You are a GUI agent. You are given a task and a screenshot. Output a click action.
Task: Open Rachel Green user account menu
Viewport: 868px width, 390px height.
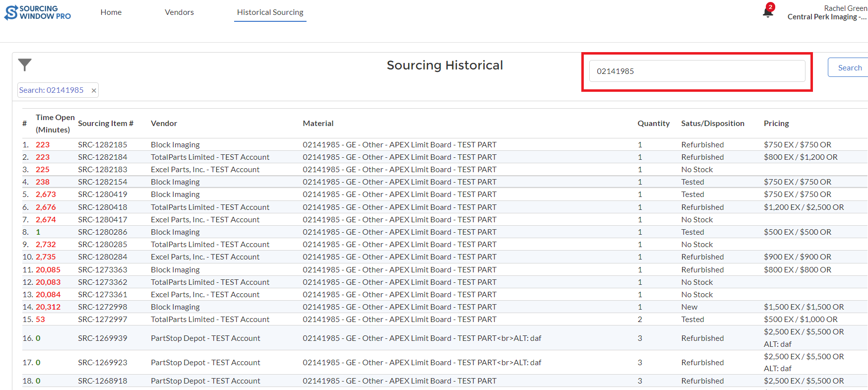click(827, 12)
